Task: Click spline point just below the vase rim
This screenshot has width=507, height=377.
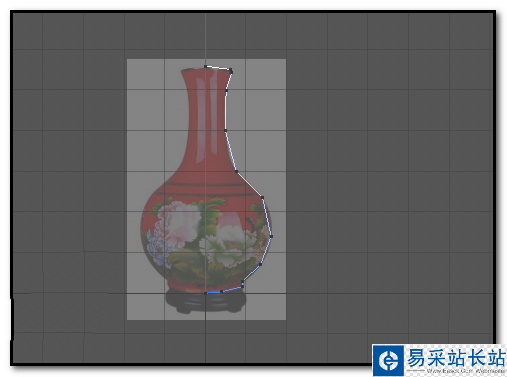Action: coord(227,90)
